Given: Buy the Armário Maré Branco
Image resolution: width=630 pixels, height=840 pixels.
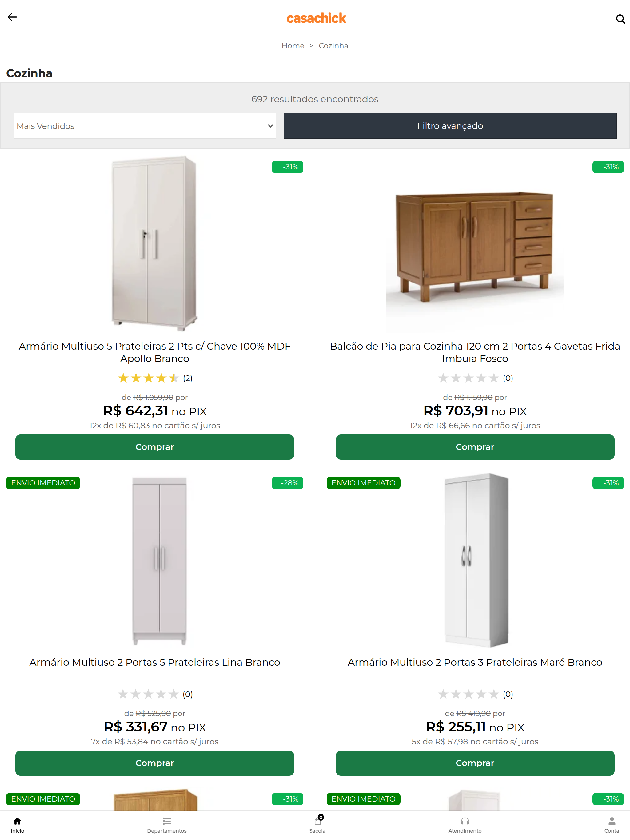Looking at the screenshot, I should point(475,763).
